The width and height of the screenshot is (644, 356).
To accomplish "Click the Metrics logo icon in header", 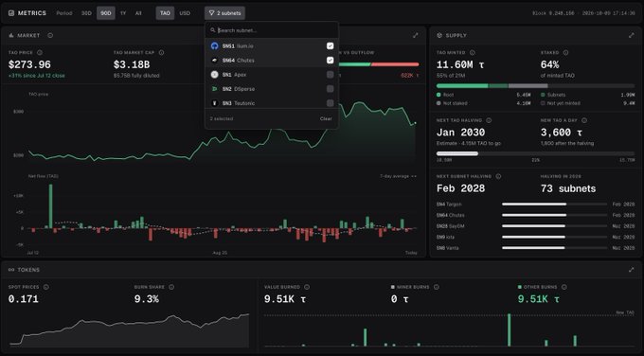I will coord(11,13).
